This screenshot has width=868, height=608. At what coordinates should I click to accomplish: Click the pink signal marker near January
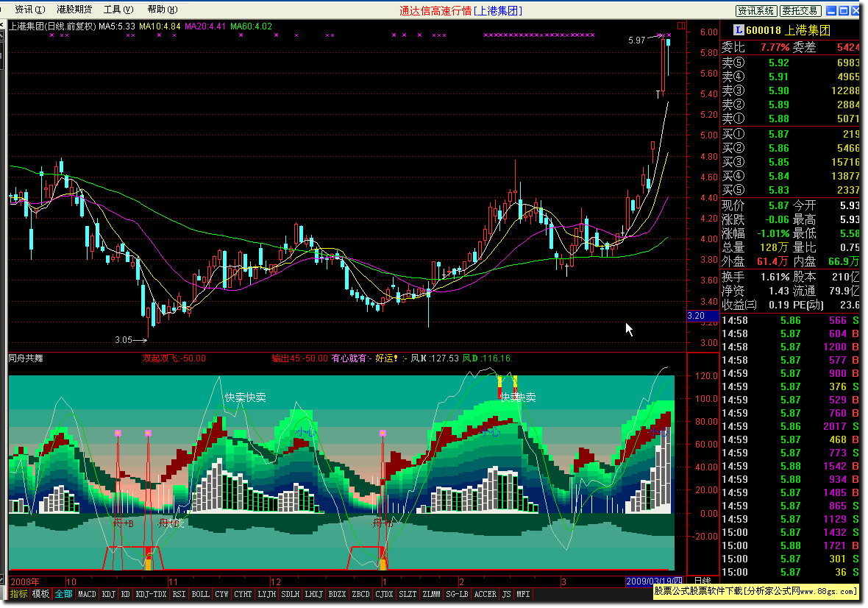click(x=383, y=433)
